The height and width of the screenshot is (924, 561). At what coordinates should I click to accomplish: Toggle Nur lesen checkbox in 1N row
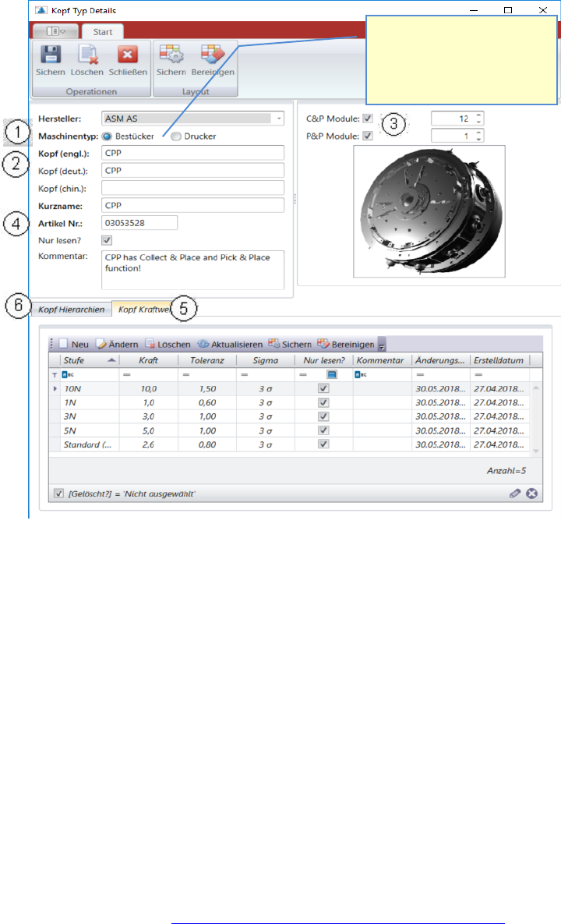[323, 402]
